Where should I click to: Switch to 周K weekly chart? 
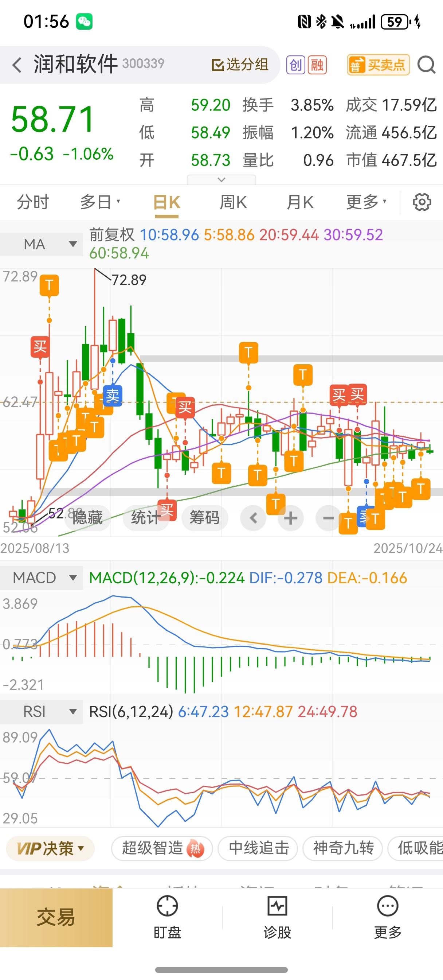coord(233,202)
